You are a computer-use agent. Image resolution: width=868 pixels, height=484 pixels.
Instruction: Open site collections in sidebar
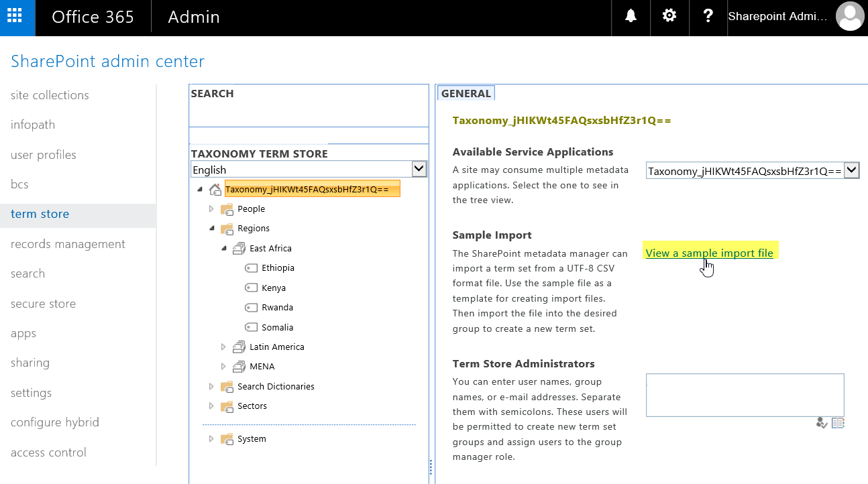click(50, 95)
